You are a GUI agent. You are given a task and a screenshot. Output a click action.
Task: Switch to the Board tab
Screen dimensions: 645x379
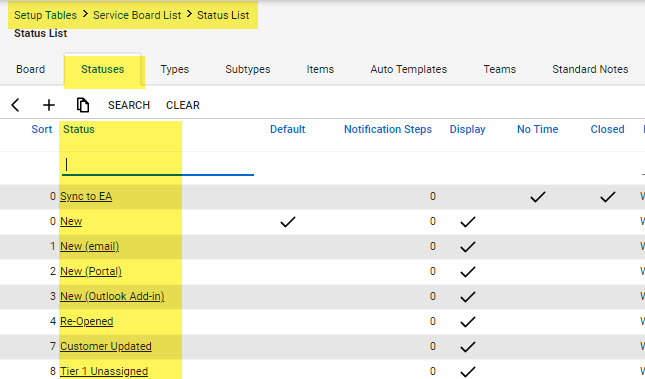pos(30,69)
